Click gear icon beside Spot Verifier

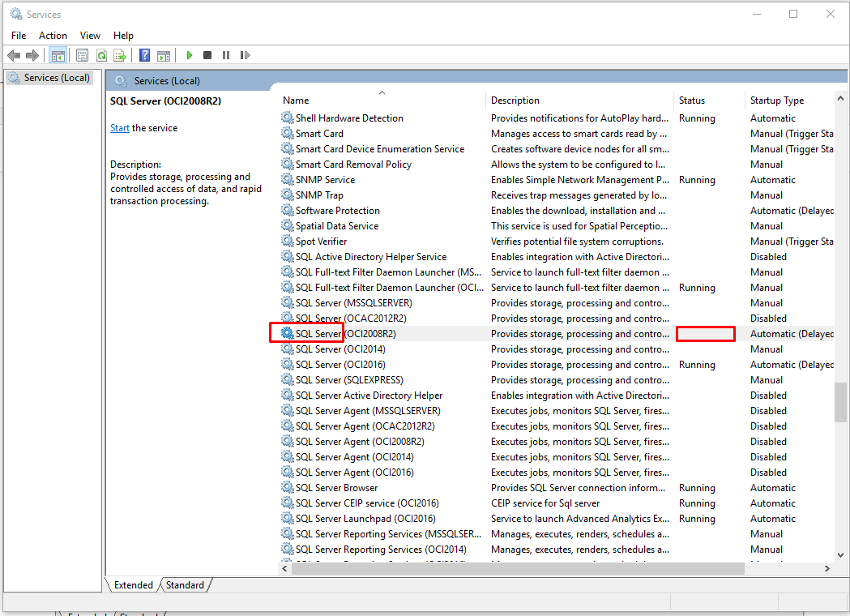pos(288,241)
